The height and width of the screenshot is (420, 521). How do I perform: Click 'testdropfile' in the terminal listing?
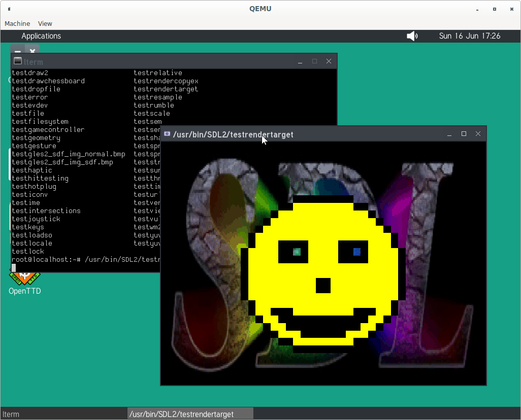[x=36, y=89]
